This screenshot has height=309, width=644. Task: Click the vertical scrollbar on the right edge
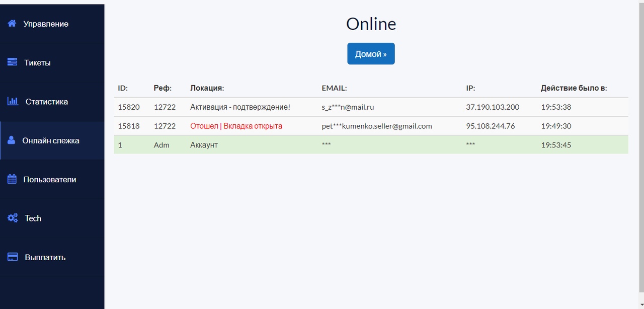640,151
